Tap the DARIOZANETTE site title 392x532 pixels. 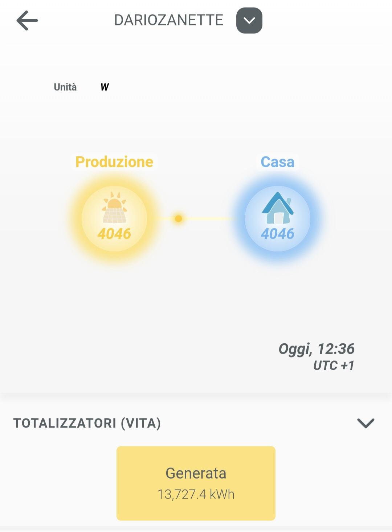click(168, 20)
